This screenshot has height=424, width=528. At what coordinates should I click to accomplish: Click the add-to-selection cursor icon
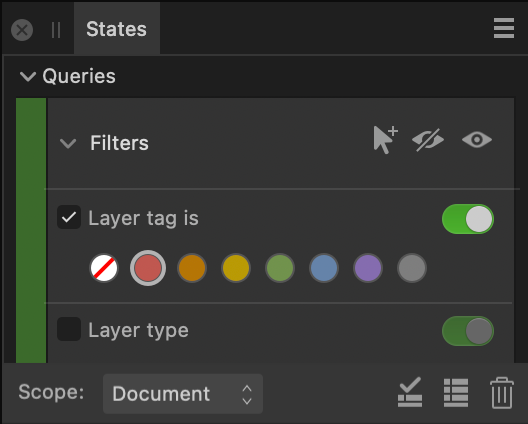click(386, 140)
